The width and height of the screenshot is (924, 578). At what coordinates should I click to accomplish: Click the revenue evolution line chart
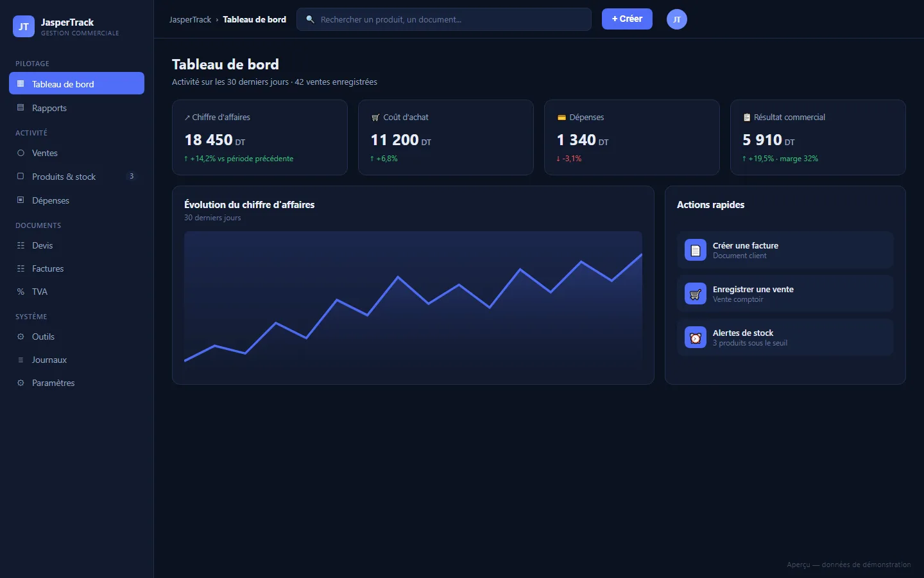[x=413, y=301]
